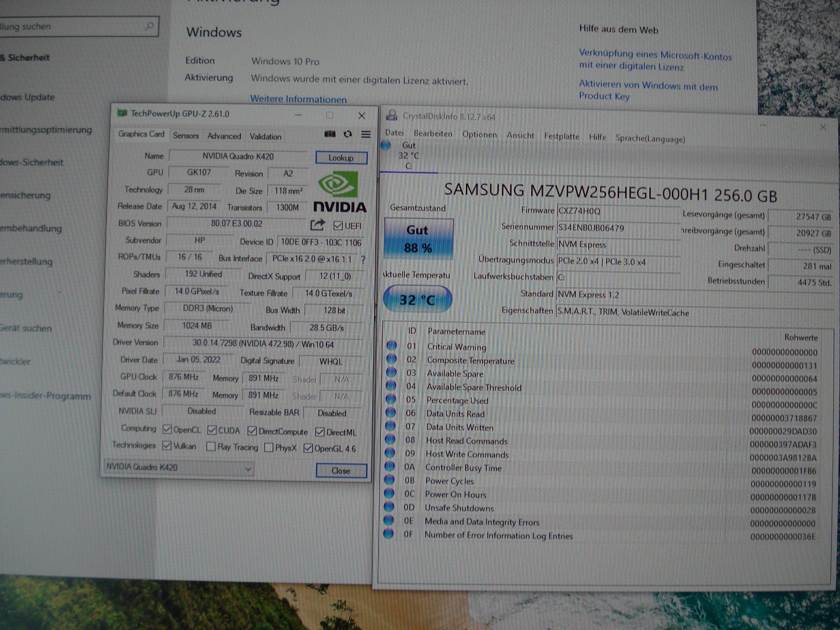Select Windows Update in Settings sidebar
Image resolution: width=840 pixels, height=630 pixels.
click(27, 97)
